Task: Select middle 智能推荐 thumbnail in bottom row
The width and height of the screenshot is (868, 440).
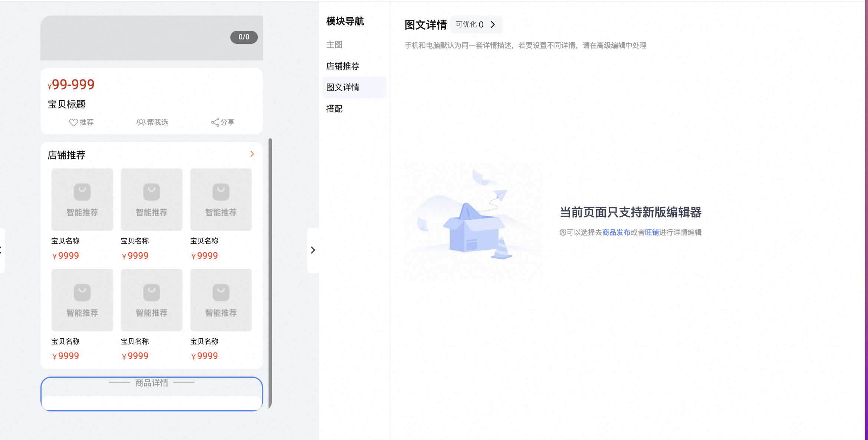Action: (151, 300)
